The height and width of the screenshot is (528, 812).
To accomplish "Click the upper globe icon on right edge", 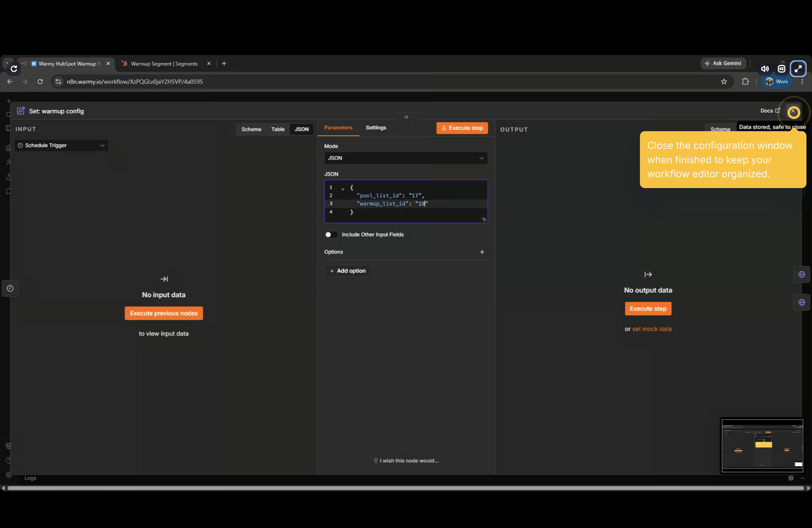I will pos(802,274).
